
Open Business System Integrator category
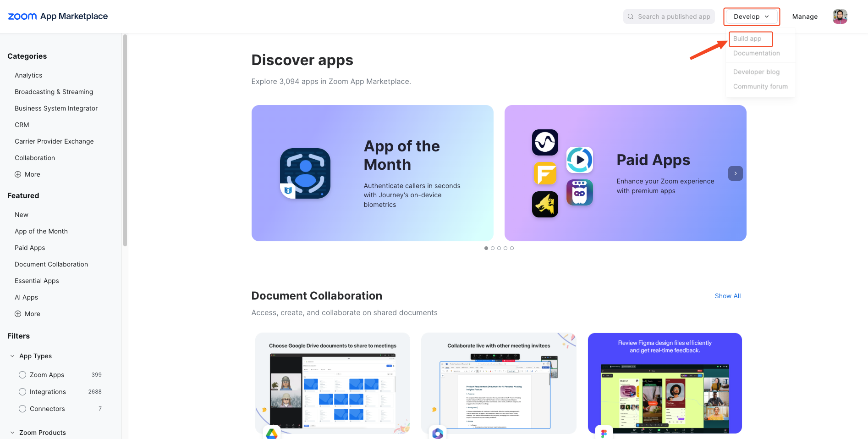(56, 108)
